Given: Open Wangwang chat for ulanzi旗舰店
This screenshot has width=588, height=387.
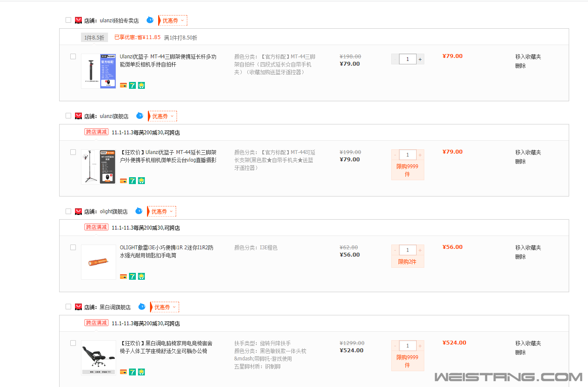Looking at the screenshot, I should click(x=140, y=115).
